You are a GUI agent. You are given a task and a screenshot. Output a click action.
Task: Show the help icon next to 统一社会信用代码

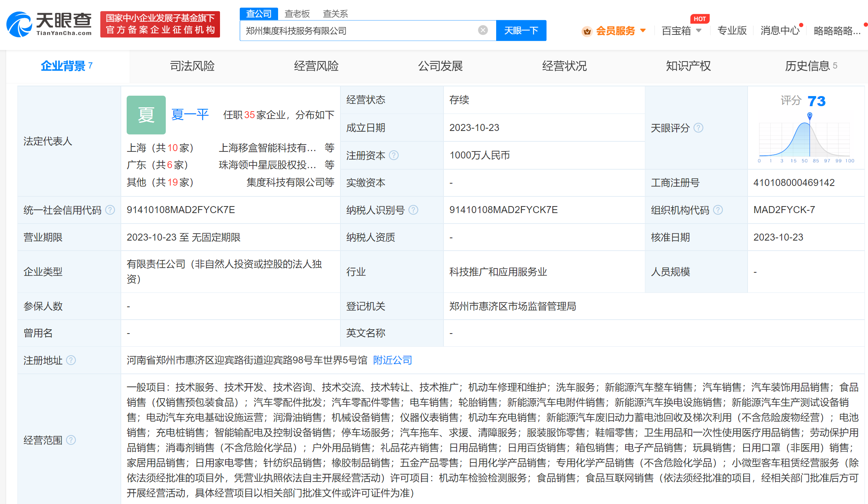(x=110, y=210)
